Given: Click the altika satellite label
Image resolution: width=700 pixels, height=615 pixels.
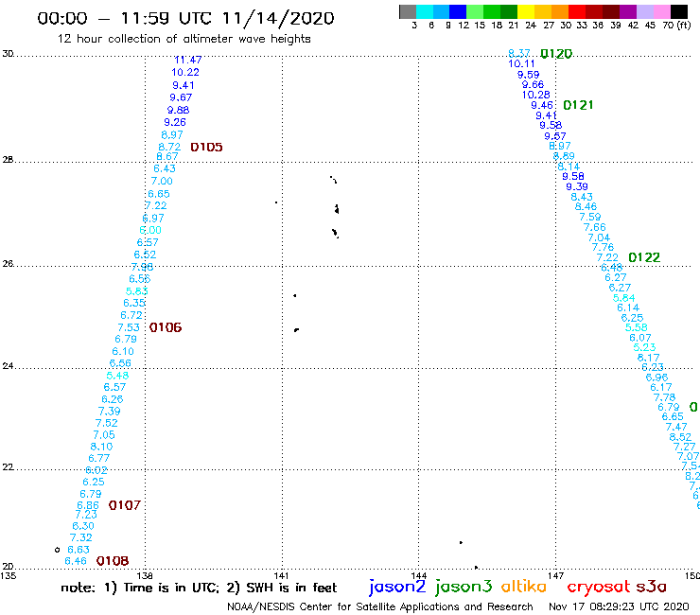Looking at the screenshot, I should pos(524,587).
